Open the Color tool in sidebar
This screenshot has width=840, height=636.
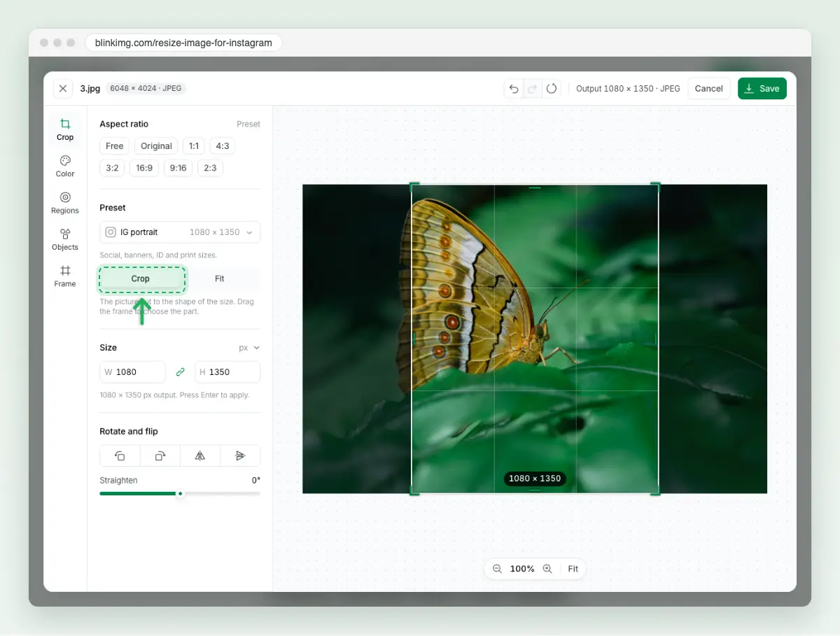tap(65, 166)
